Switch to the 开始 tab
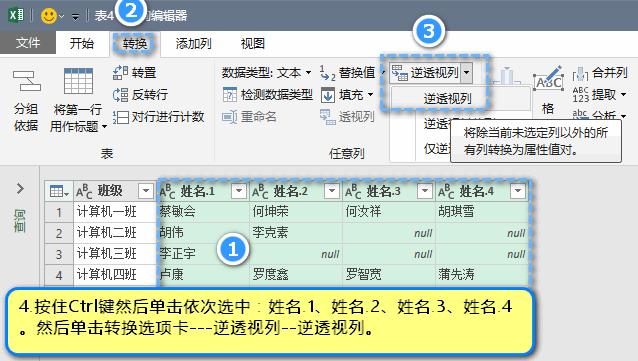Screen dimensions: 638x361 tap(82, 43)
